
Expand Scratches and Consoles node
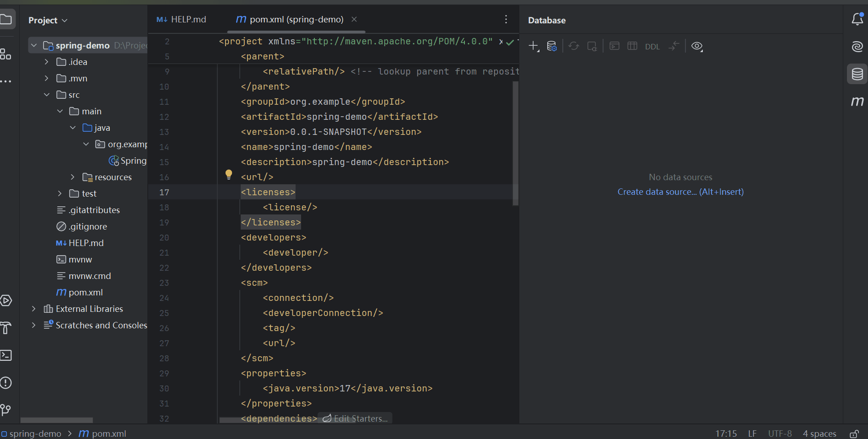click(33, 325)
